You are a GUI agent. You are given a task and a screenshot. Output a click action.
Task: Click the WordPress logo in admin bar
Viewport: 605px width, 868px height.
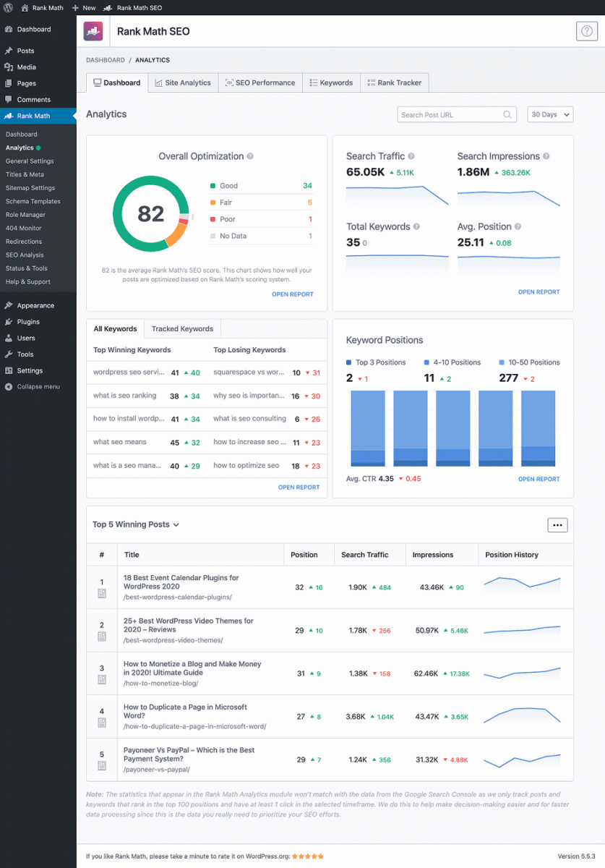pos(8,7)
